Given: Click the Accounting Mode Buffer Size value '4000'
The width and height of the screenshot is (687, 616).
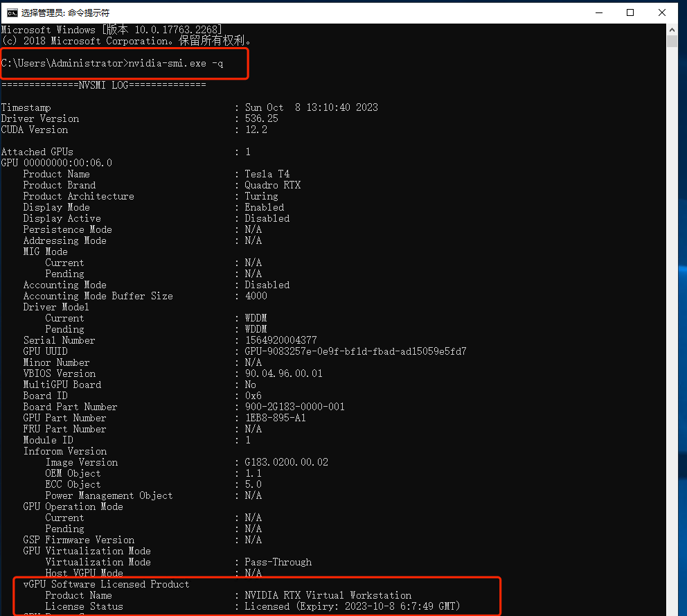Looking at the screenshot, I should point(256,296).
